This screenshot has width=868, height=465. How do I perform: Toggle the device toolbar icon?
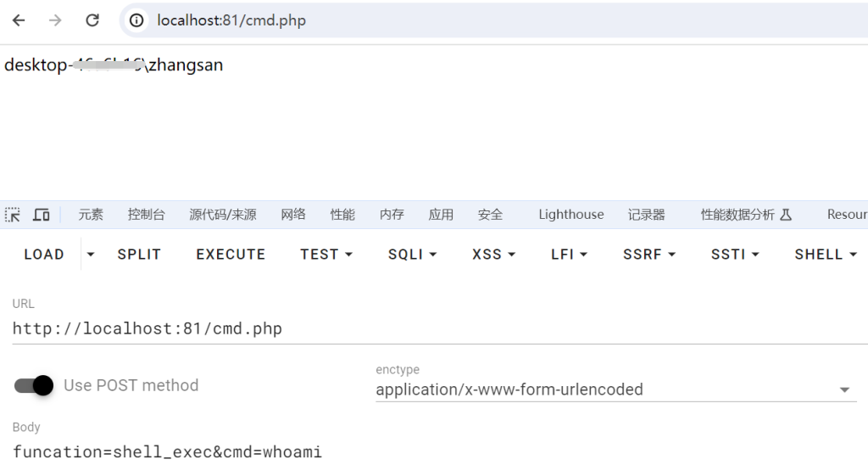pyautogui.click(x=42, y=215)
